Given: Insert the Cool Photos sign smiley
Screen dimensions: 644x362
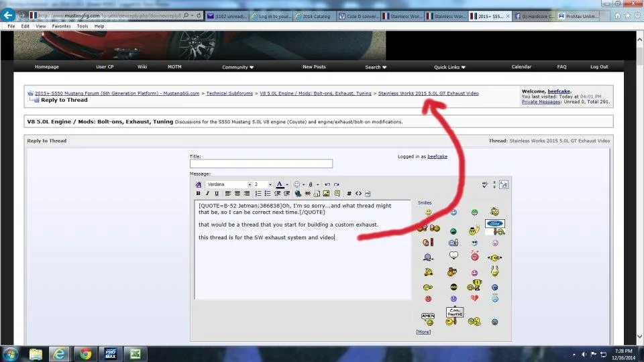Looking at the screenshot, I should point(454,316).
